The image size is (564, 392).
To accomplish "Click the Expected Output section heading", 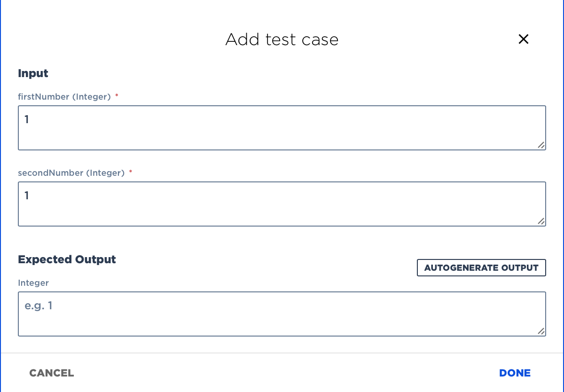I will coord(67,259).
